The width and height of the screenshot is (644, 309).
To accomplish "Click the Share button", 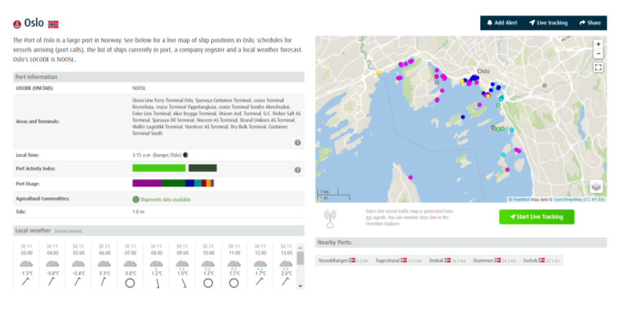I will click(590, 23).
